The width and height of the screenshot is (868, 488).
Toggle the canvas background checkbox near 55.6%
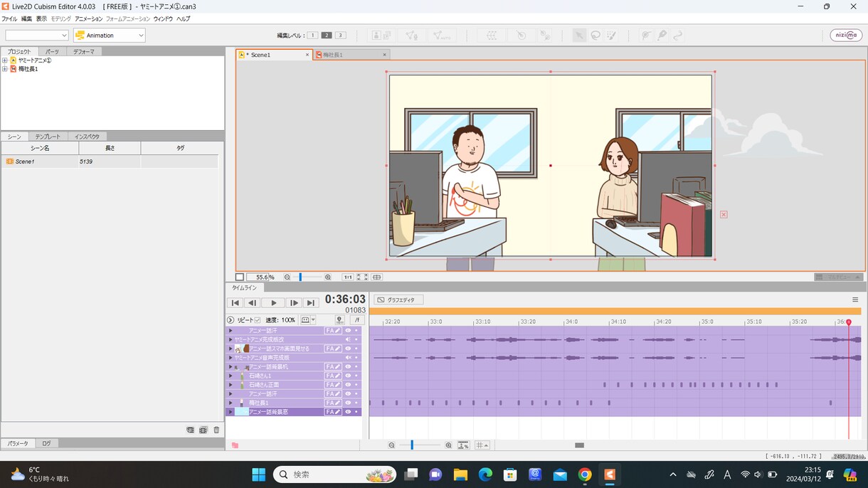(240, 277)
